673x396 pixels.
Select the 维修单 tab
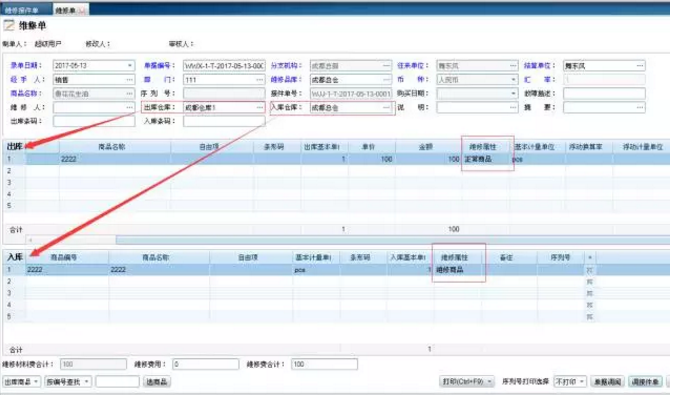tap(66, 10)
